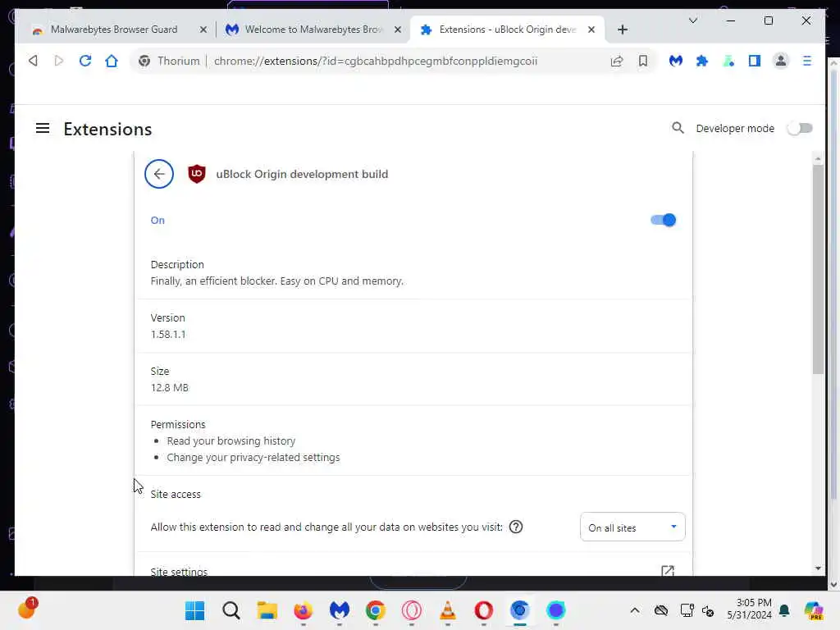The width and height of the screenshot is (840, 630).
Task: Launch Google Chrome from taskbar
Action: click(376, 610)
